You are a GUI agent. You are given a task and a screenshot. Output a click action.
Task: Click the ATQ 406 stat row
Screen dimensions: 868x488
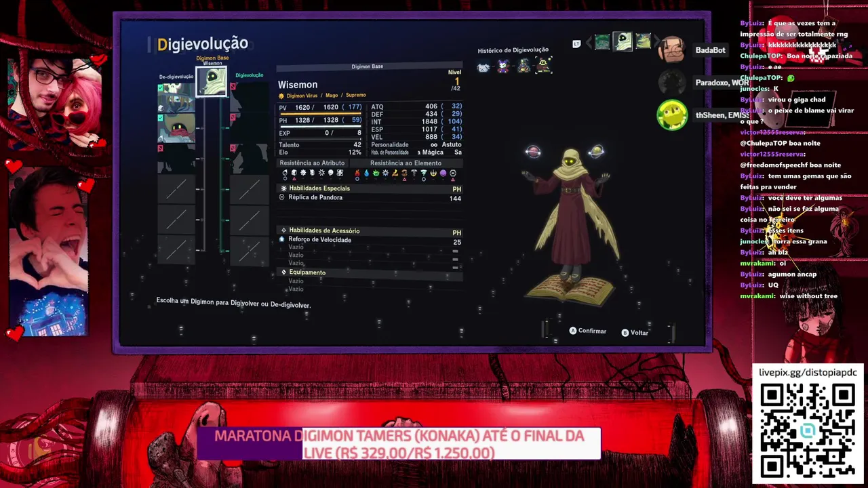(x=416, y=106)
